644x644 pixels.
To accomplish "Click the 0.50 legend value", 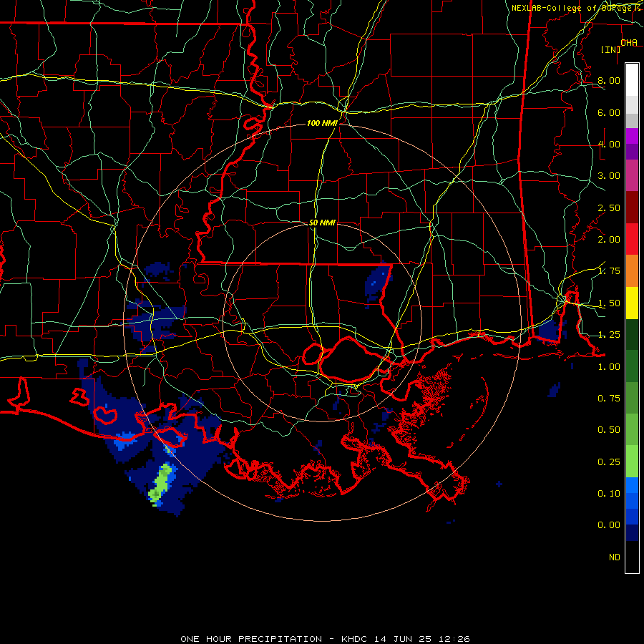I will click(609, 430).
